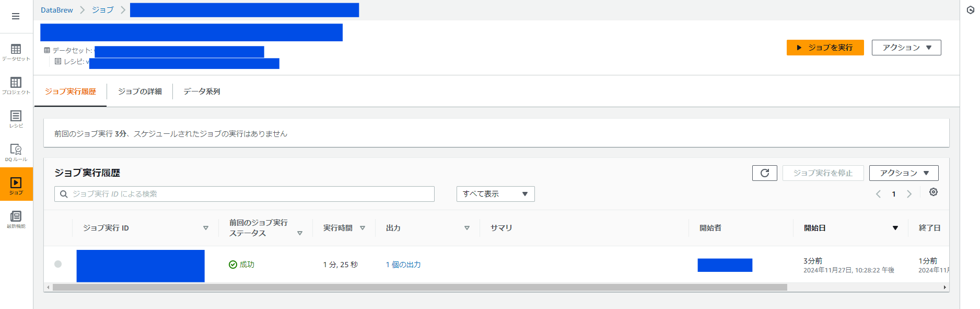Click the 成功 status text
The height and width of the screenshot is (309, 980).
coord(247,265)
